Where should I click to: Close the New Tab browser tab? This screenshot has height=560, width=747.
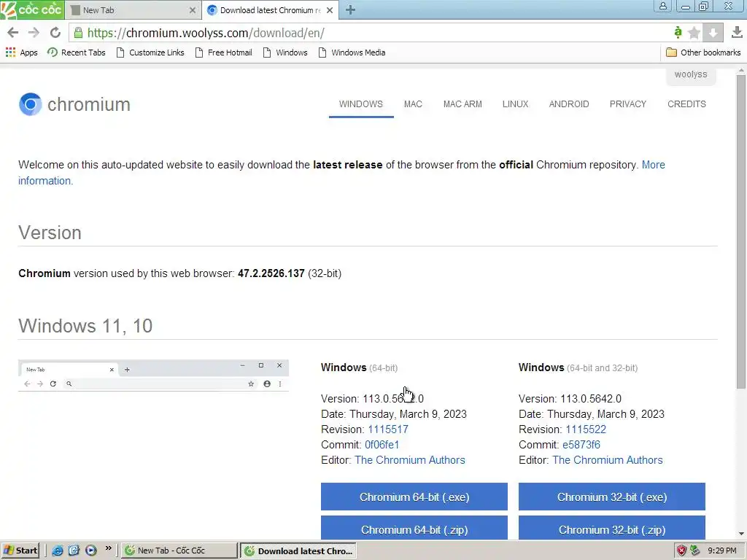192,10
